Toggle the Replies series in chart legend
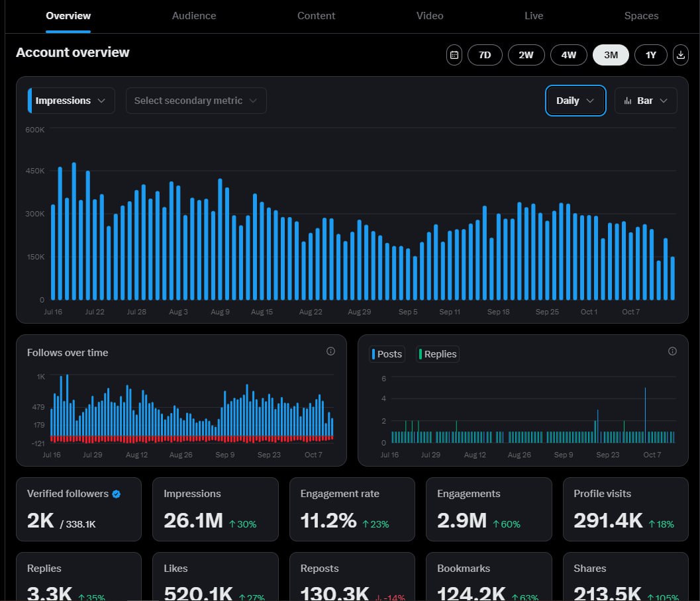 (x=437, y=354)
